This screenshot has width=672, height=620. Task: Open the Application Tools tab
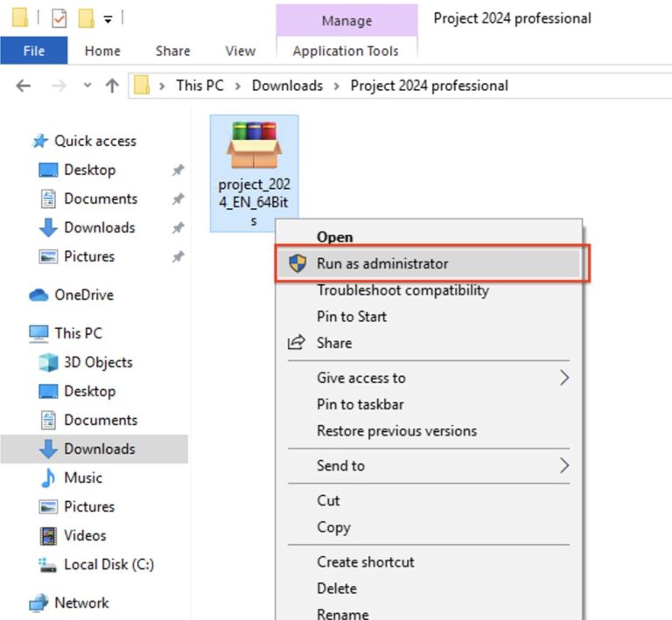click(x=346, y=51)
